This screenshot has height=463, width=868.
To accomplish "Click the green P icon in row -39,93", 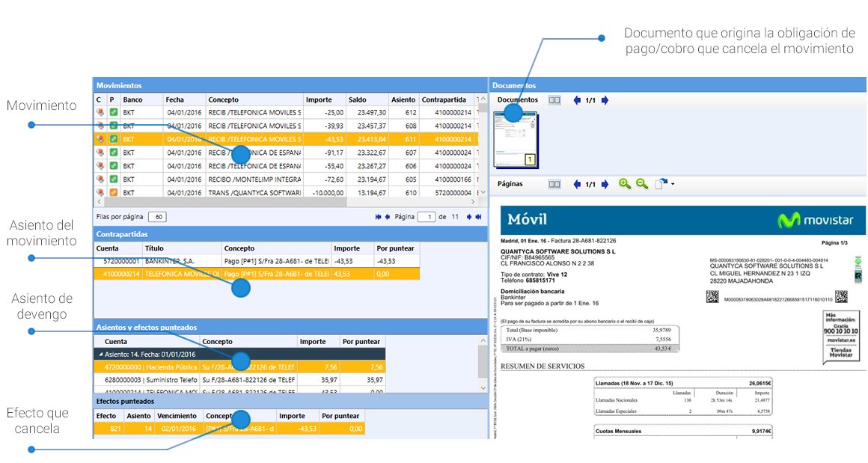I will [x=114, y=126].
